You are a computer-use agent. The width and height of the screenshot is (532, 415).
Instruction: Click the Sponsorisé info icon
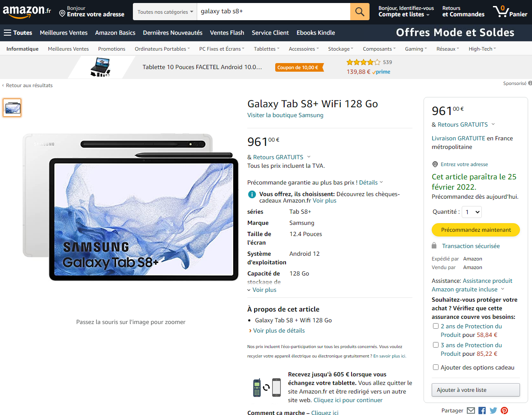530,83
